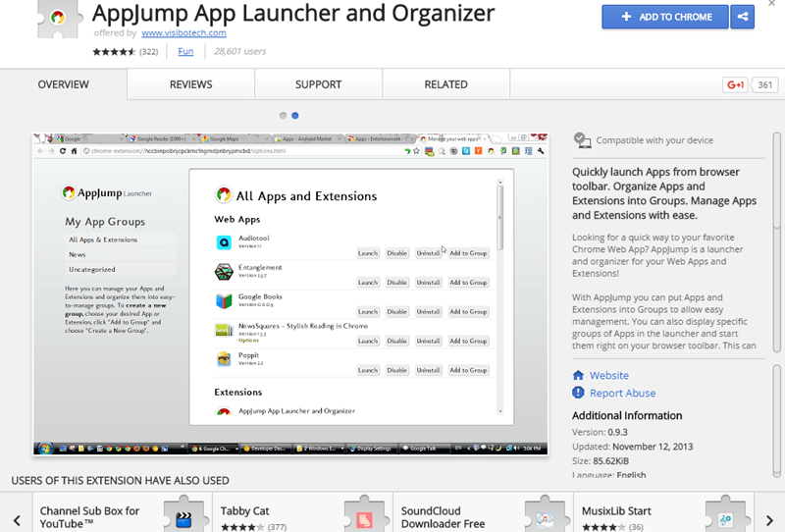The width and height of the screenshot is (785, 532).
Task: Open the Website link
Action: pos(609,375)
